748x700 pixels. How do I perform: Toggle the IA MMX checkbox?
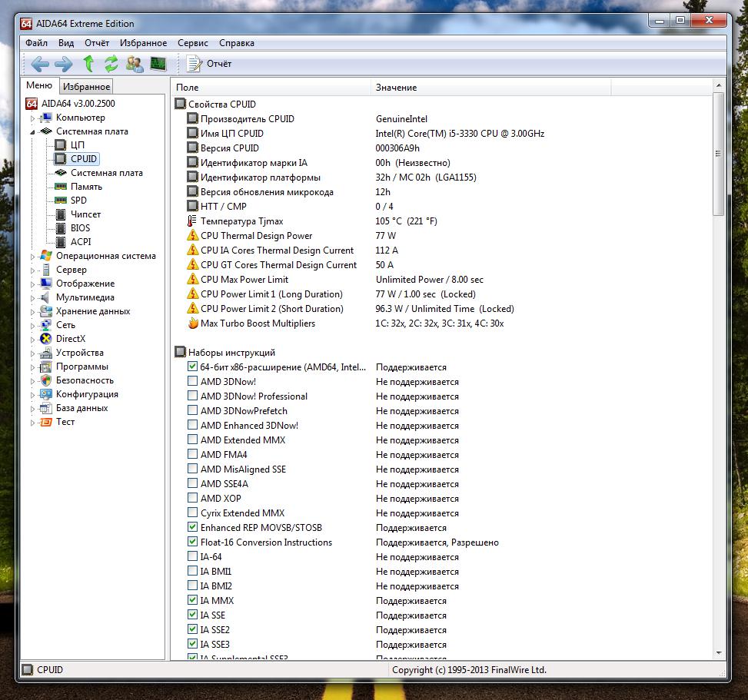(192, 601)
